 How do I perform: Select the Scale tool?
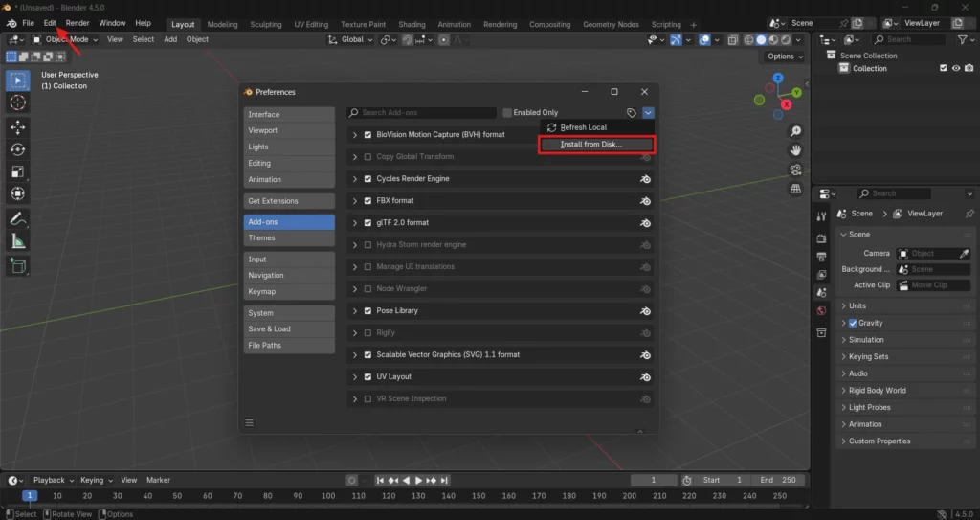tap(17, 171)
